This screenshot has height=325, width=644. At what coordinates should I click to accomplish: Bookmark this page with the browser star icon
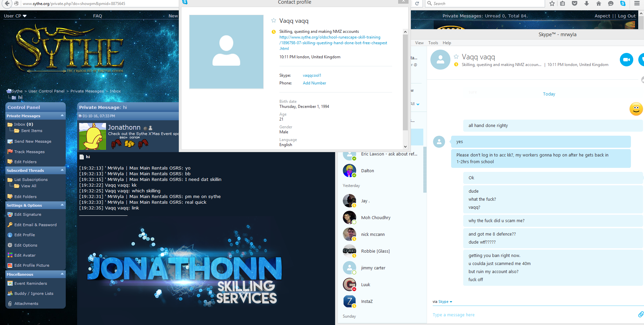[552, 4]
